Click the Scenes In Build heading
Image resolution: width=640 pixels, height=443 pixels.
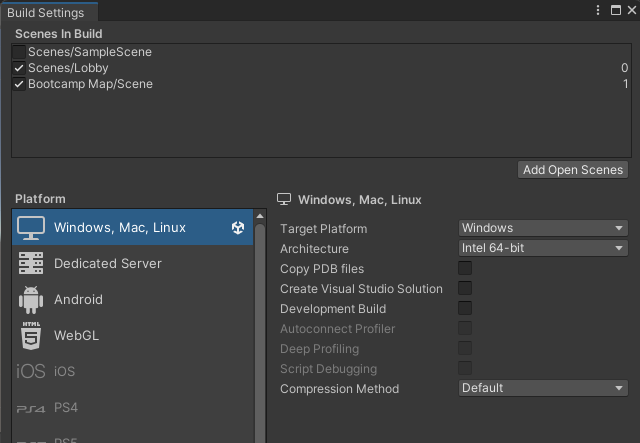[x=59, y=34]
